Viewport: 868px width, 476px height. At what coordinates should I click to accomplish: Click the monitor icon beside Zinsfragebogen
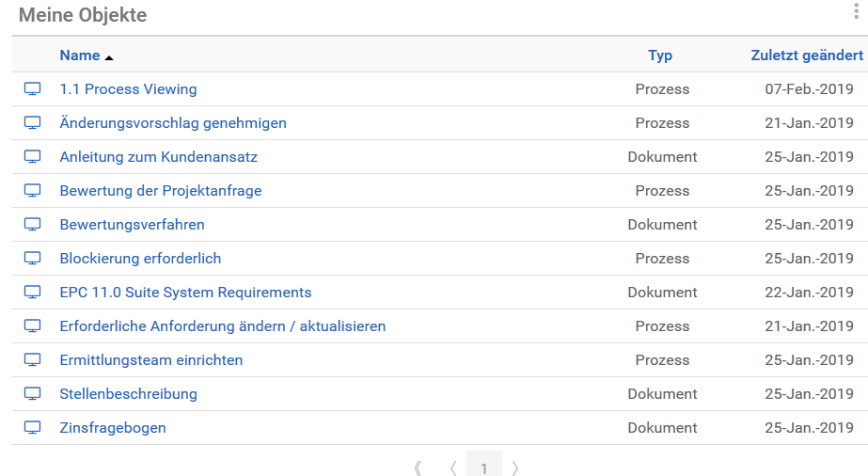(x=33, y=428)
